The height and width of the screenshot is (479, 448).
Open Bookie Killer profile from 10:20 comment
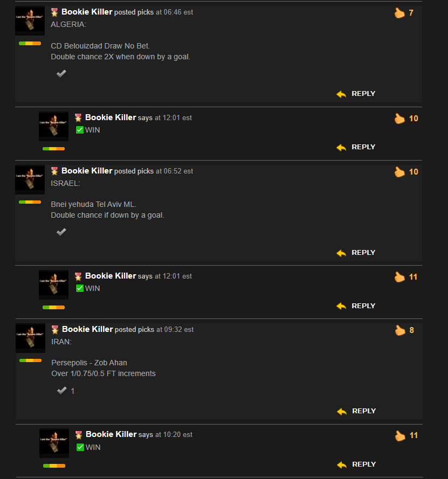pos(111,434)
